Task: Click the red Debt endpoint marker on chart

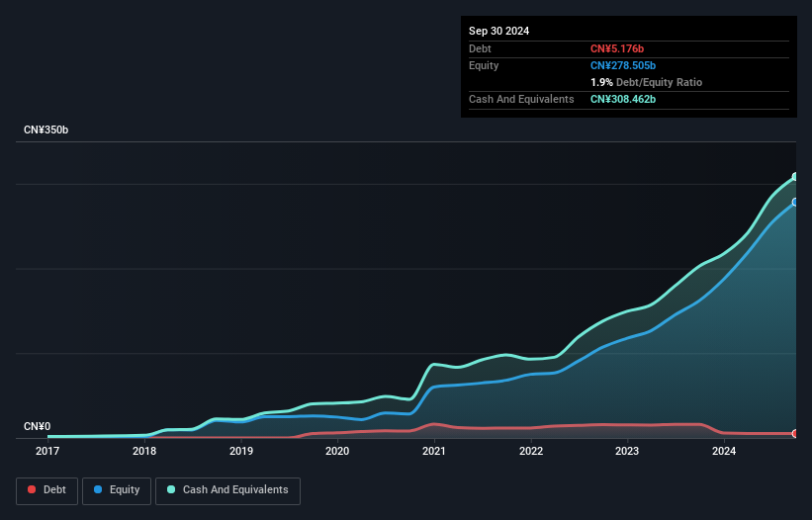Action: 795,434
